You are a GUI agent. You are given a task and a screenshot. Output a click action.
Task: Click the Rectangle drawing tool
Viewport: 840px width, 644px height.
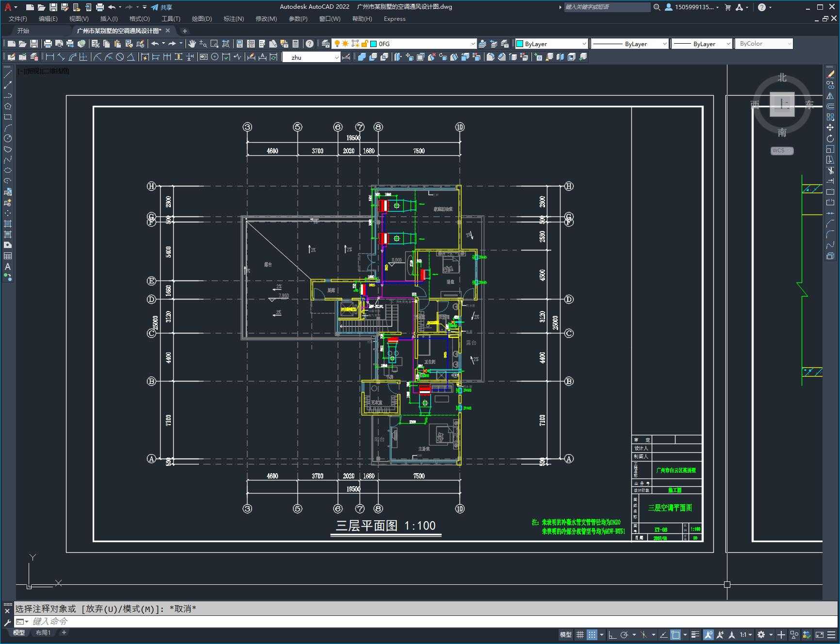[x=8, y=117]
